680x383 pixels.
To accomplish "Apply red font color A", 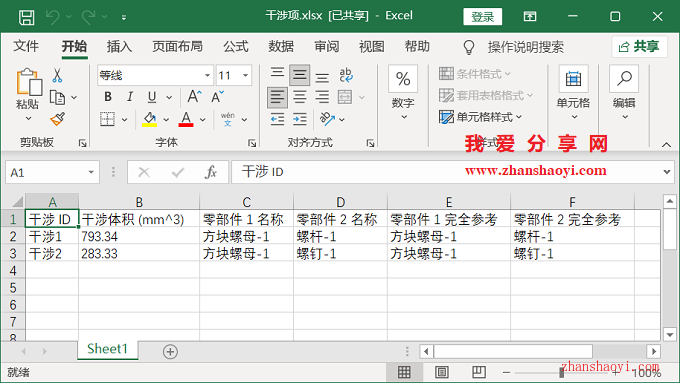I will point(186,119).
